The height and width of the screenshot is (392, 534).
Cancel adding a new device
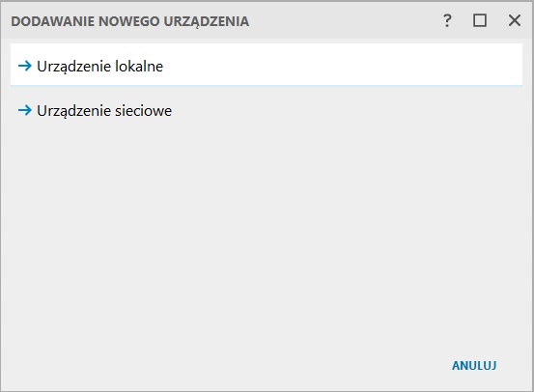(x=474, y=365)
